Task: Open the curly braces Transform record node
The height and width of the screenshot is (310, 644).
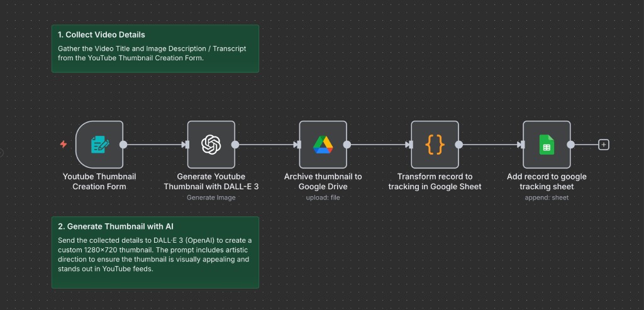Action: 435,145
